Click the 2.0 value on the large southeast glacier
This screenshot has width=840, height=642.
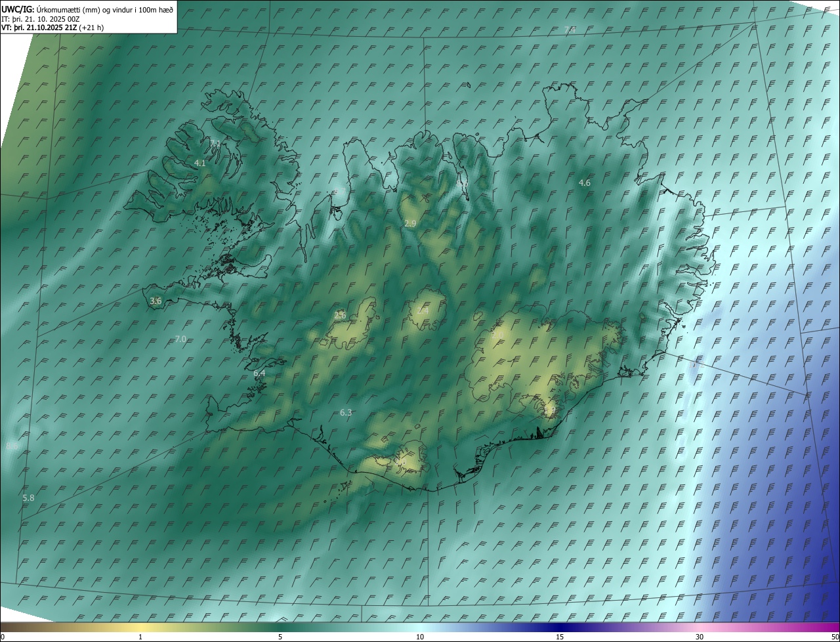tap(497, 335)
